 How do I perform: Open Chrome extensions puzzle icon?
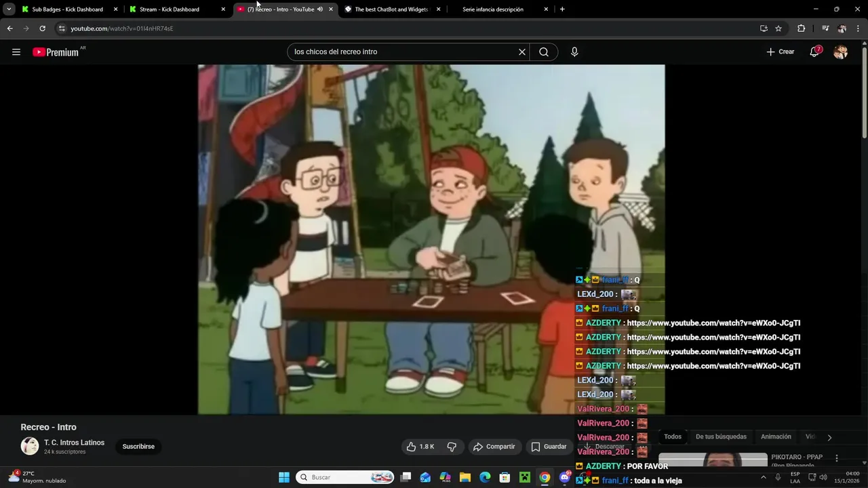(802, 28)
